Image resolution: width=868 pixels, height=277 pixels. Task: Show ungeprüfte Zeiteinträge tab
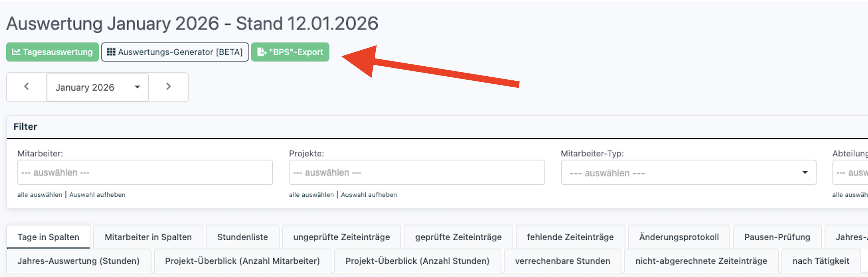click(x=342, y=237)
